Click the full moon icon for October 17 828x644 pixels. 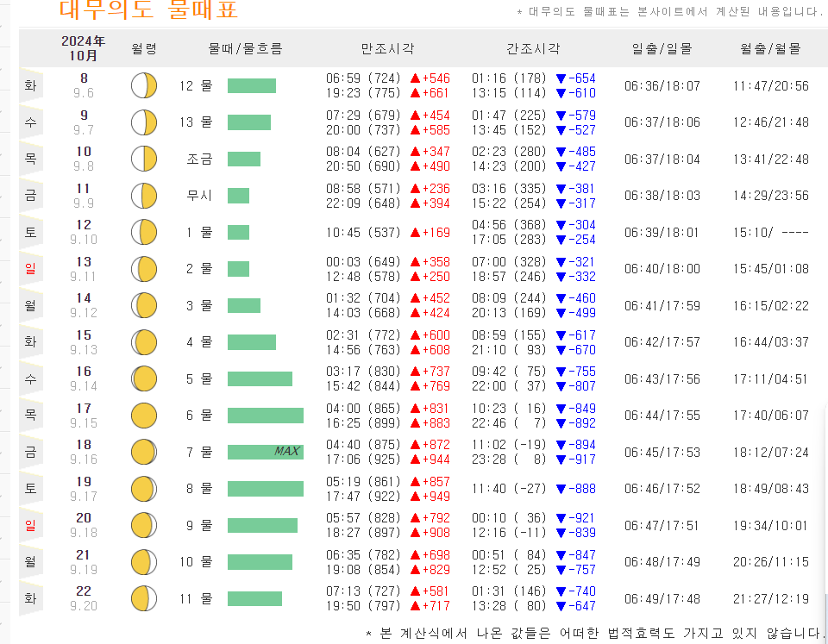point(143,415)
